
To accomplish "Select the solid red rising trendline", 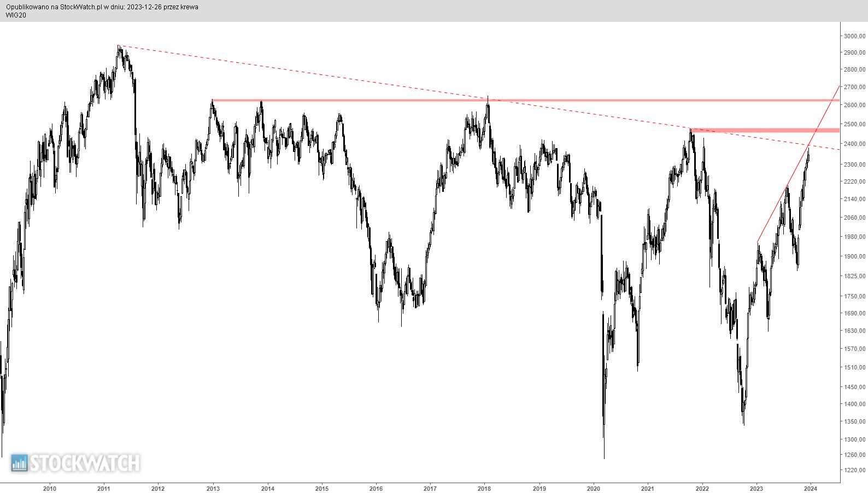I will click(x=798, y=163).
